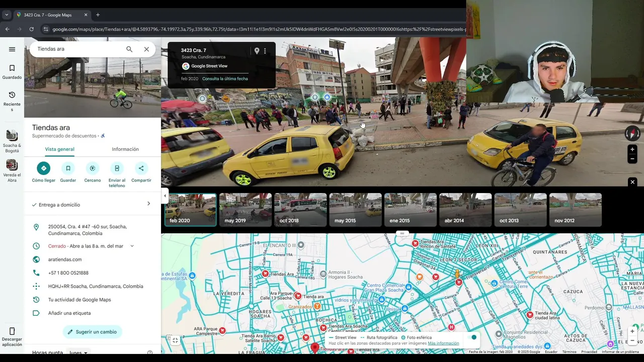
Task: Open the aratiendas.com website link
Action: [x=65, y=259]
